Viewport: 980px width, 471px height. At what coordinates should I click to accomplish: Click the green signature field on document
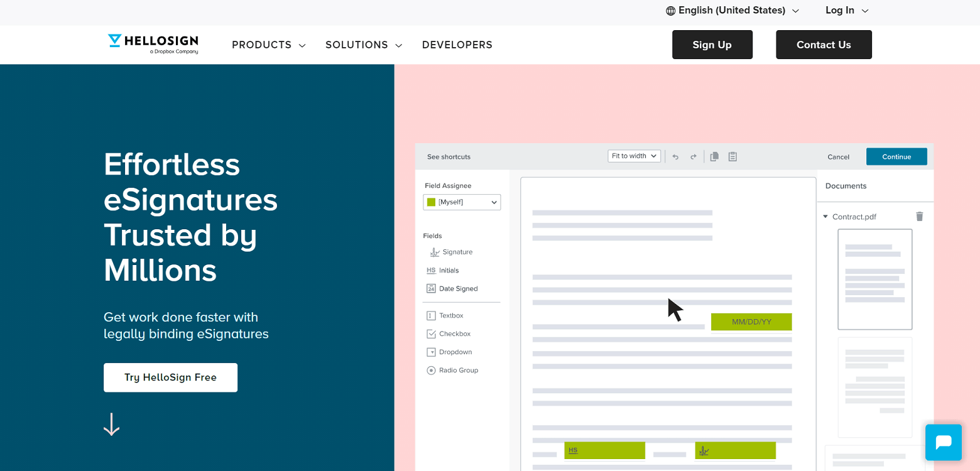(x=735, y=450)
